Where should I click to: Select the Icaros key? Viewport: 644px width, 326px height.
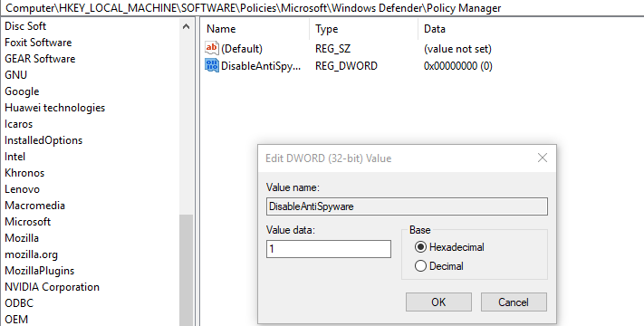tap(18, 123)
